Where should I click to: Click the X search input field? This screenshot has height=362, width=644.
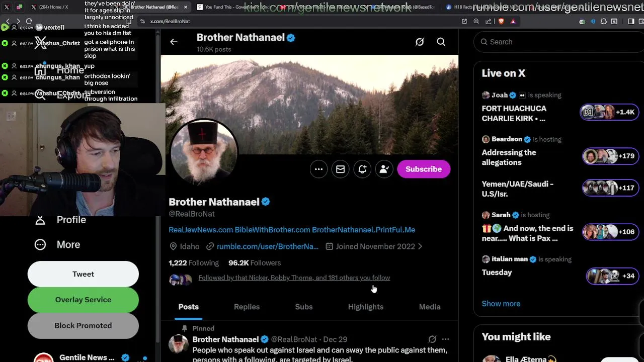558,42
